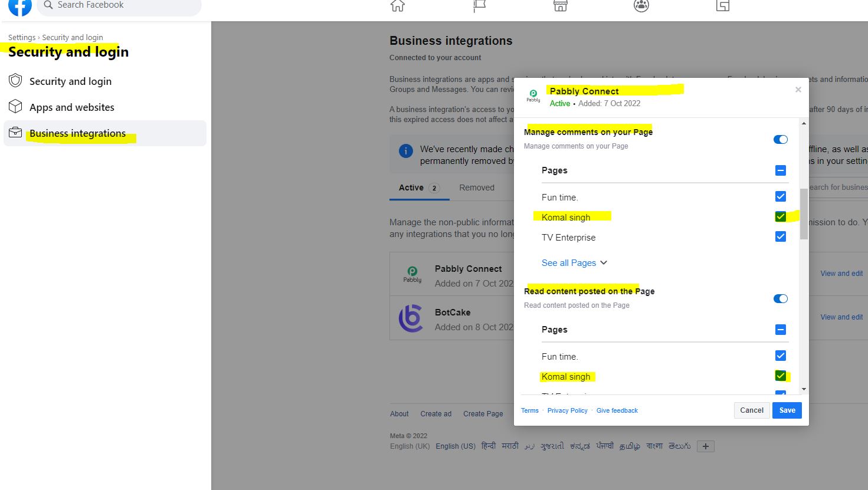Toggle all Pages checkbox under Manage comments

pos(780,170)
